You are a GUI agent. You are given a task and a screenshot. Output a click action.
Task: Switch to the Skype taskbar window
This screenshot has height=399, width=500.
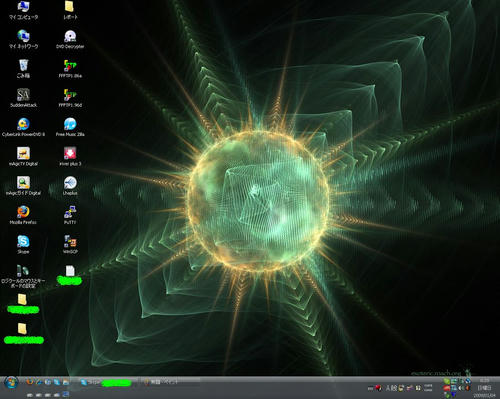pyautogui.click(x=107, y=382)
